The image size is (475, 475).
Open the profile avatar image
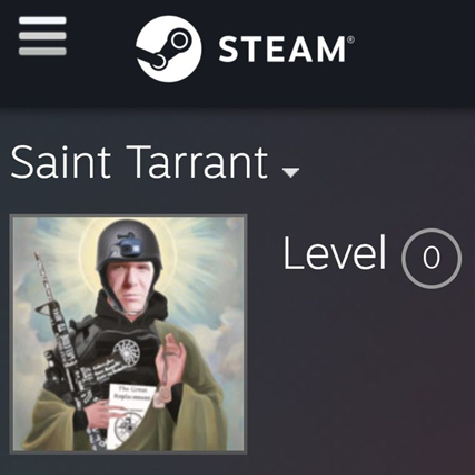(129, 334)
